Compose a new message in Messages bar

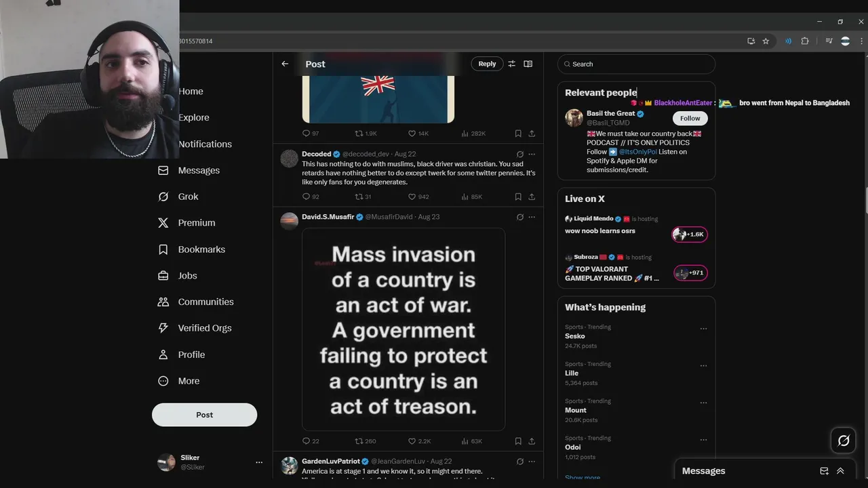pos(824,471)
